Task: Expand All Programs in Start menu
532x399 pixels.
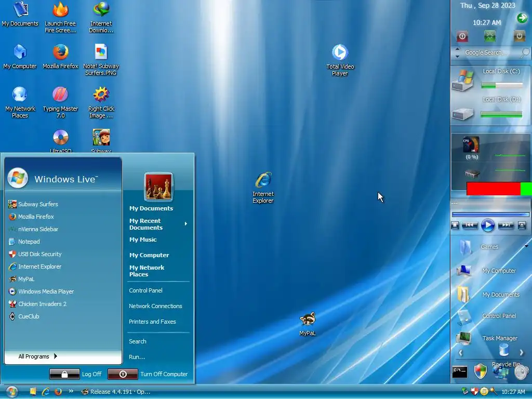Action: pyautogui.click(x=37, y=356)
